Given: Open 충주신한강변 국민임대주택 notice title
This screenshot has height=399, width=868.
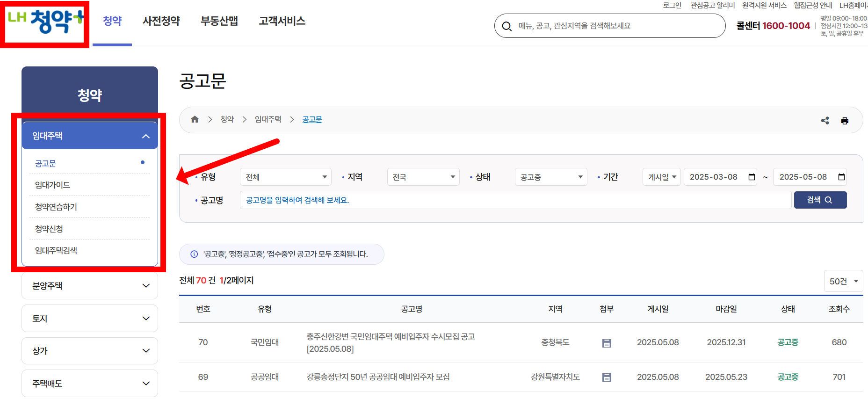Looking at the screenshot, I should [391, 343].
